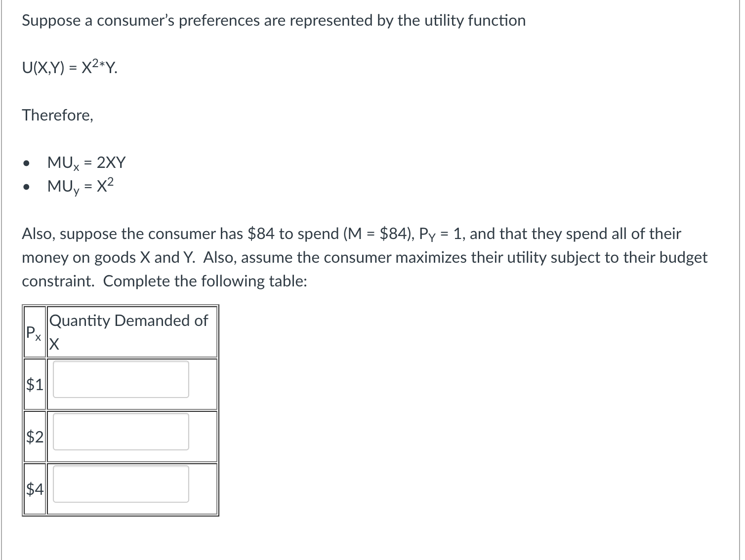
Task: Select the $1 price label in the table
Action: click(34, 384)
